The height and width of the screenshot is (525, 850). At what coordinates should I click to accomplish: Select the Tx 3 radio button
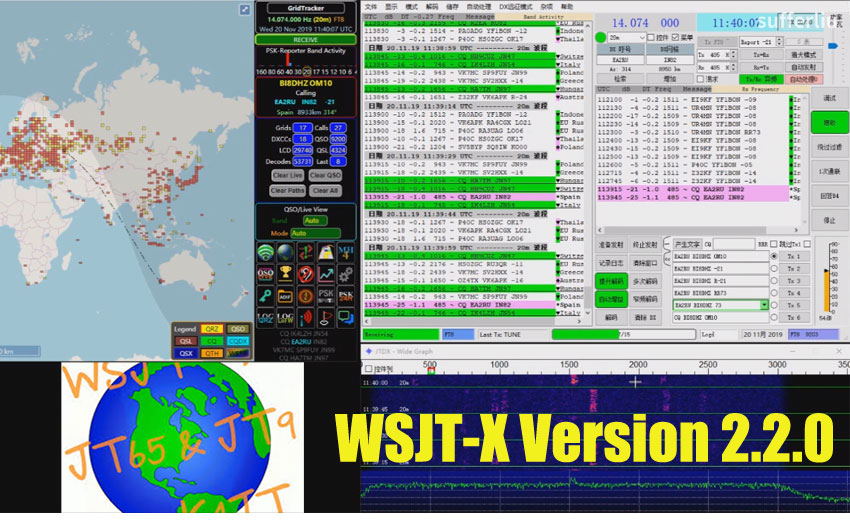click(774, 281)
